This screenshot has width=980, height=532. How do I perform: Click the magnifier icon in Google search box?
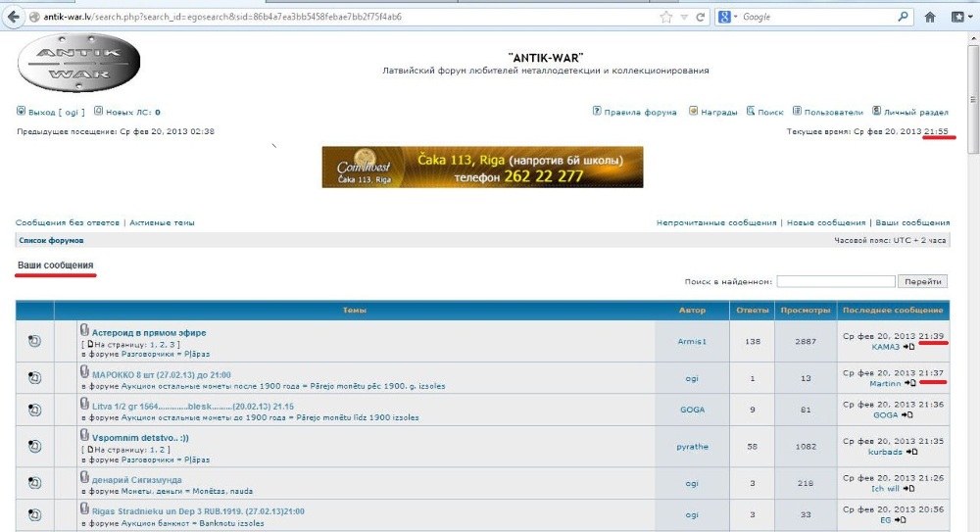point(903,17)
